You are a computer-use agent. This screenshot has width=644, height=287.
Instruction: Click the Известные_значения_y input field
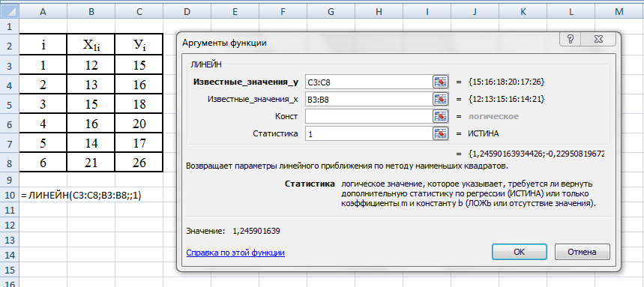coord(368,82)
